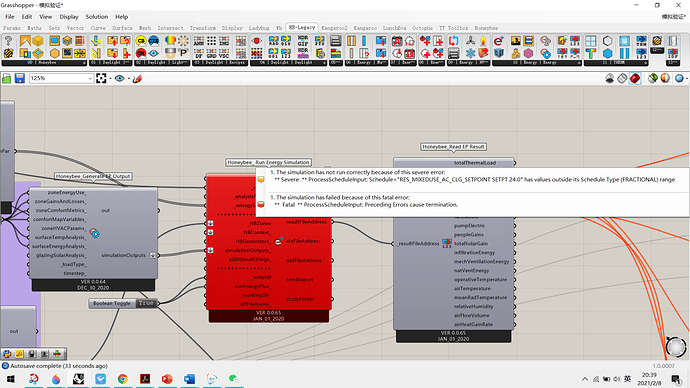Click the arrow modifier on _HBZones input

210,223
